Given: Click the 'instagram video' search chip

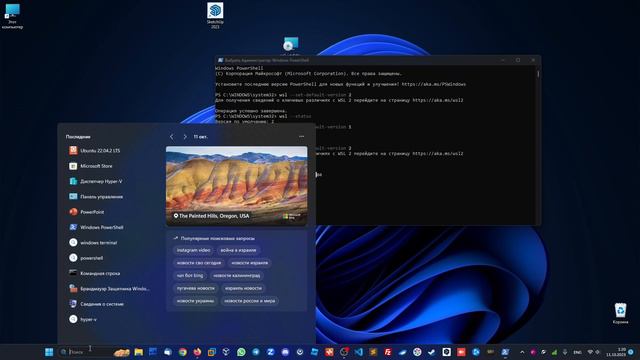Looking at the screenshot, I should pos(193,250).
